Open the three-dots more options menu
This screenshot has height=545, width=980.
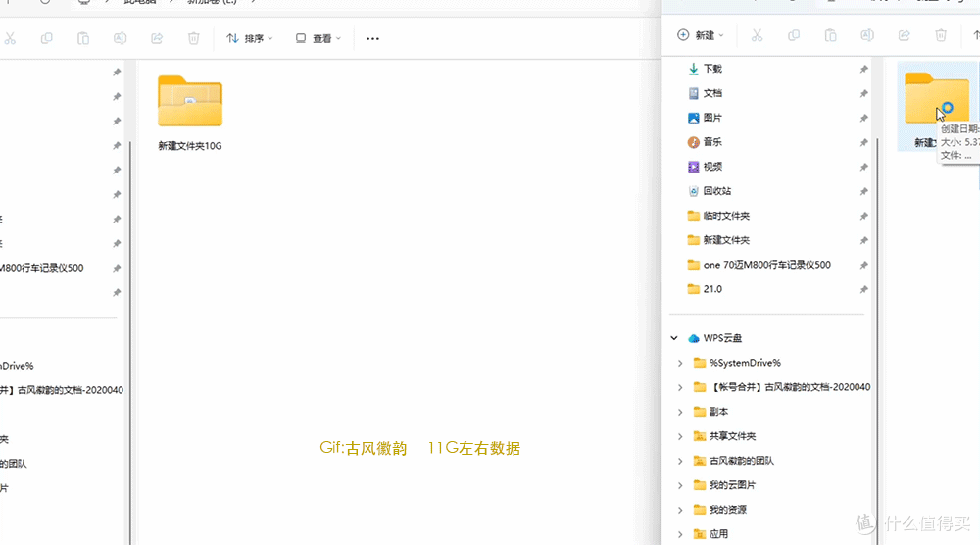[x=372, y=38]
